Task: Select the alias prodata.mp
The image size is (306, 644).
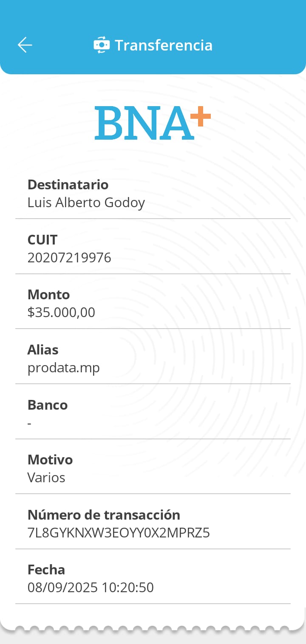Action: pyautogui.click(x=64, y=368)
